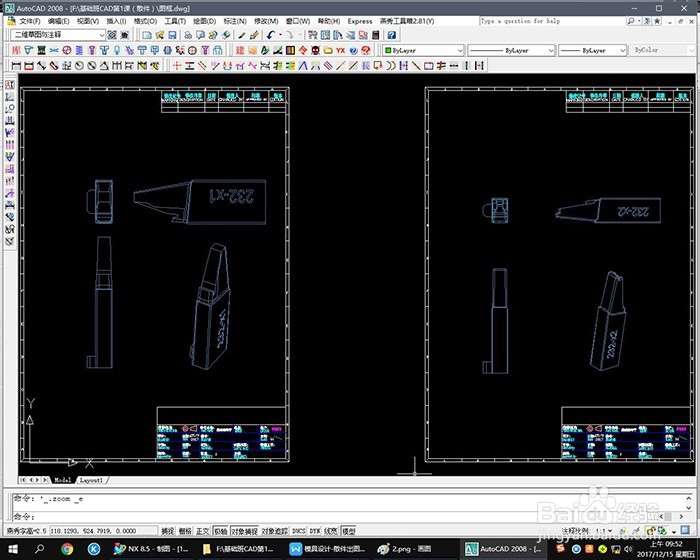Screen dimensions: 700x560
Task: Click the command window scroll up arrow
Action: (689, 497)
